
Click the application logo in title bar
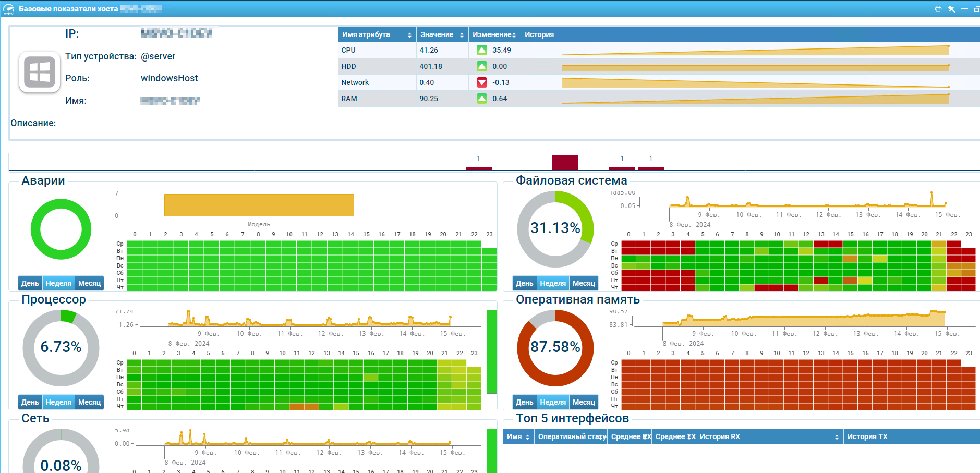pos(8,9)
